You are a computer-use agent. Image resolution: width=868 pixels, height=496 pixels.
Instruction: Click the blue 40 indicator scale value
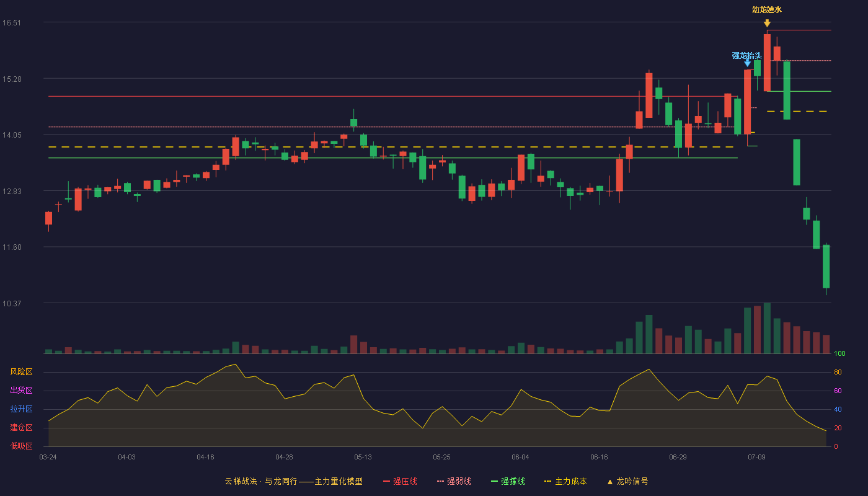[x=838, y=409]
